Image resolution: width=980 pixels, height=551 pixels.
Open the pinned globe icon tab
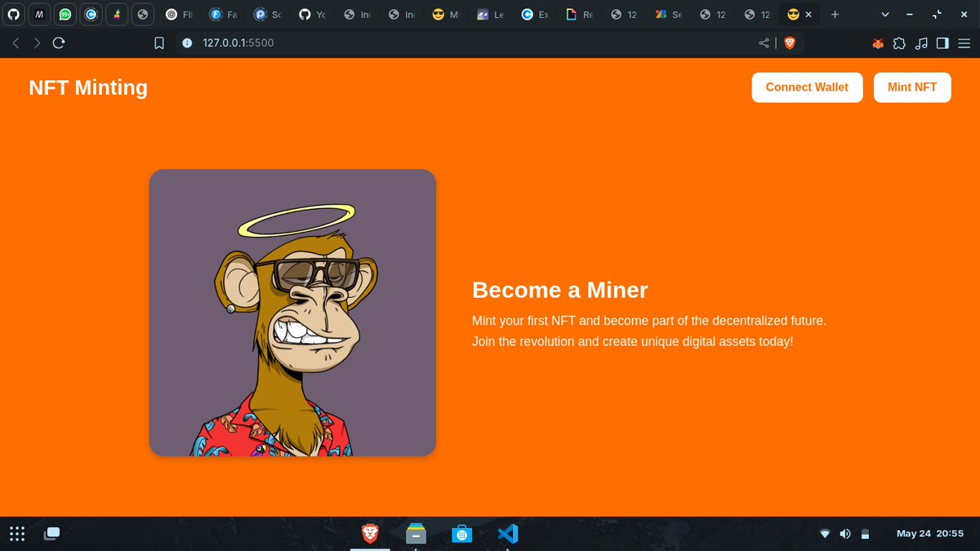(x=143, y=14)
